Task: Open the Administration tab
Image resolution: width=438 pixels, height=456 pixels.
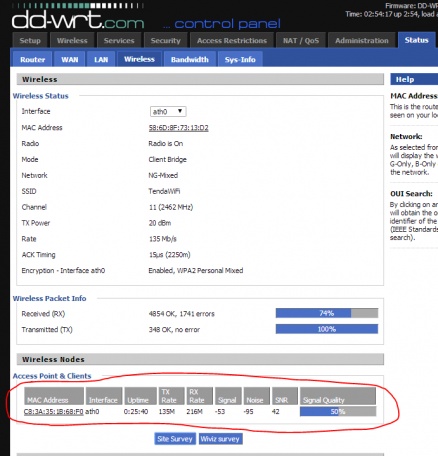Action: [362, 40]
